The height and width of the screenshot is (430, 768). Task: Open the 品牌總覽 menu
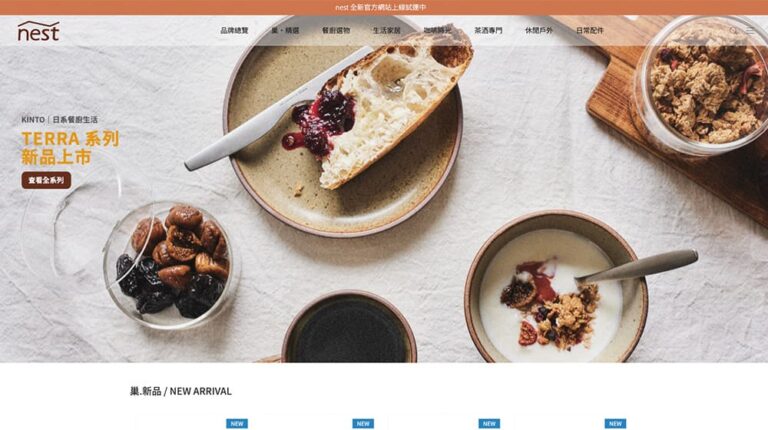click(234, 30)
